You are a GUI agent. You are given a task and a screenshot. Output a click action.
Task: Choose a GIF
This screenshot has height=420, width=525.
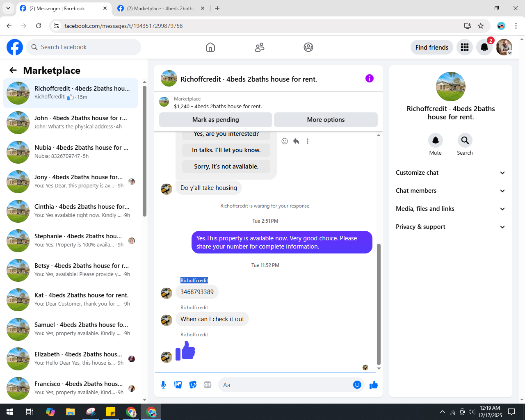coord(208,385)
